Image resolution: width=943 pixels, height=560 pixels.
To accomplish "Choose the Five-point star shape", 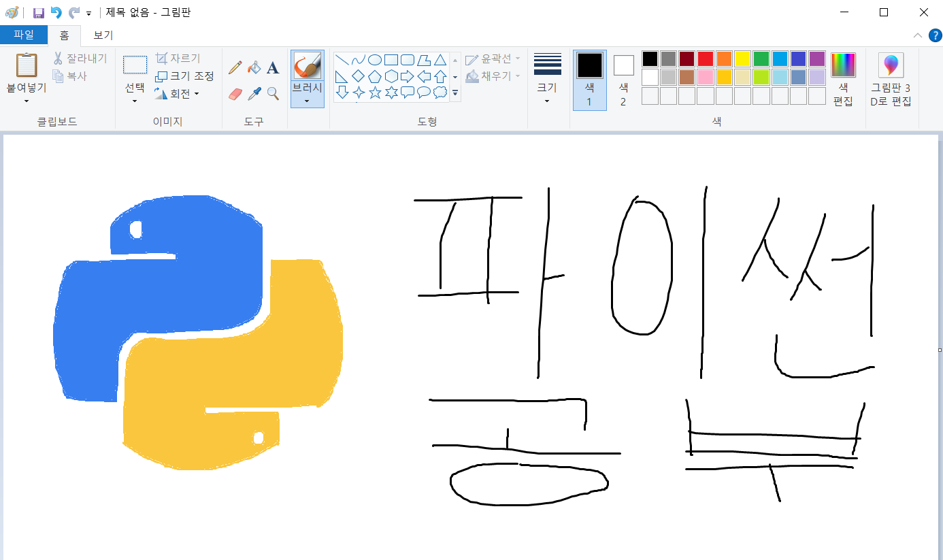I will (x=375, y=93).
